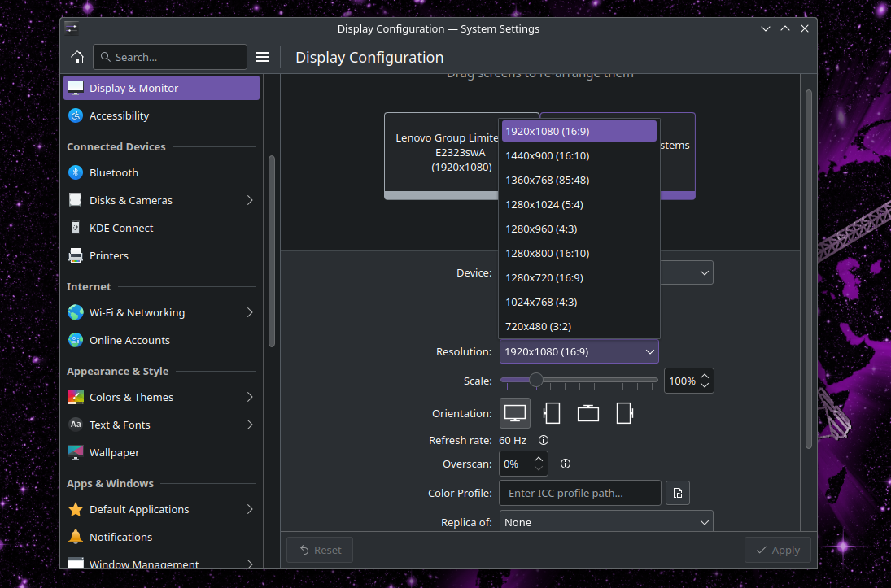Pick portrait orientation with stand on left

[552, 413]
